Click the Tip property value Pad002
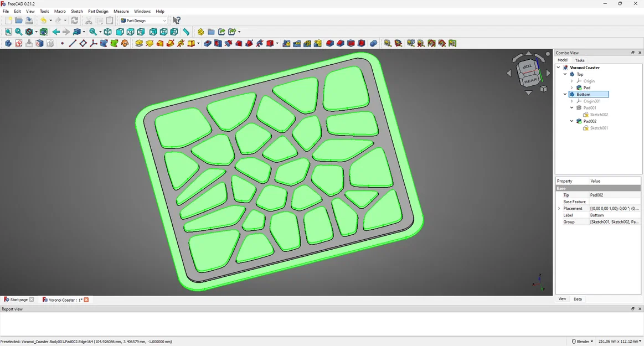The height and width of the screenshot is (346, 644). [x=615, y=195]
